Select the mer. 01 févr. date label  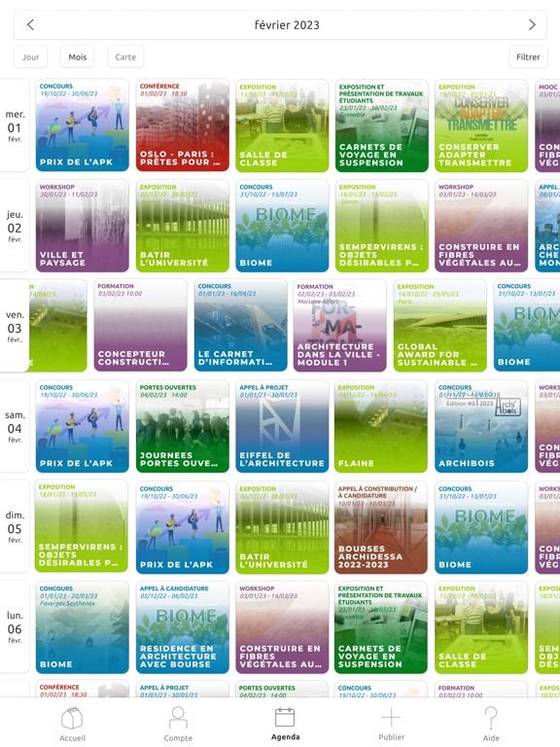pyautogui.click(x=15, y=125)
